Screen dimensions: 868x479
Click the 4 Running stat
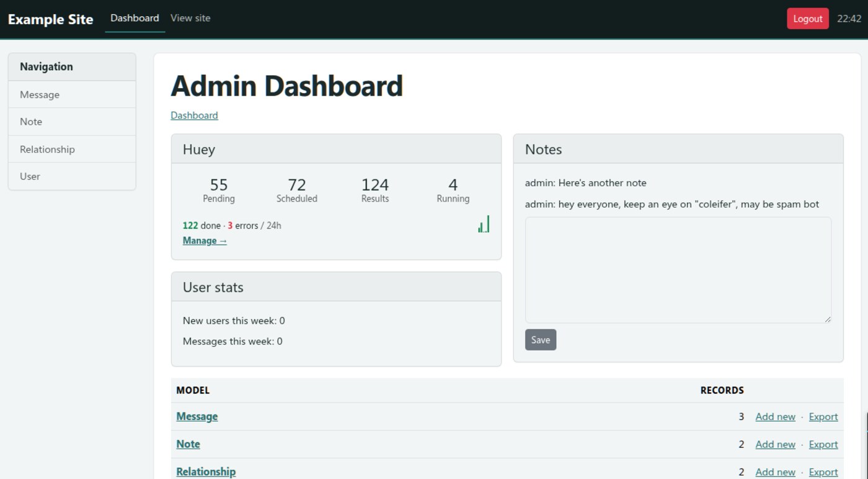tap(453, 190)
